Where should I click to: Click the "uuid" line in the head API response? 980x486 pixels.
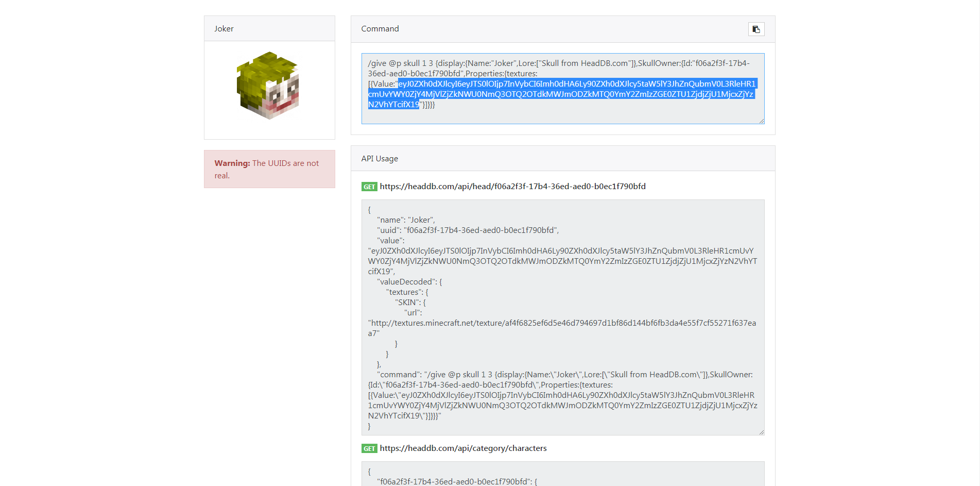click(468, 230)
